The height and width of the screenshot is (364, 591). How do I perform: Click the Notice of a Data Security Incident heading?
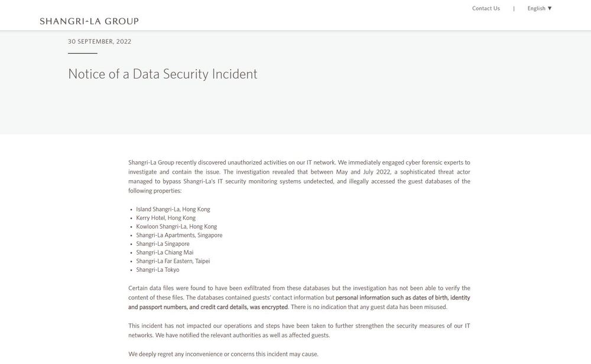click(x=163, y=74)
